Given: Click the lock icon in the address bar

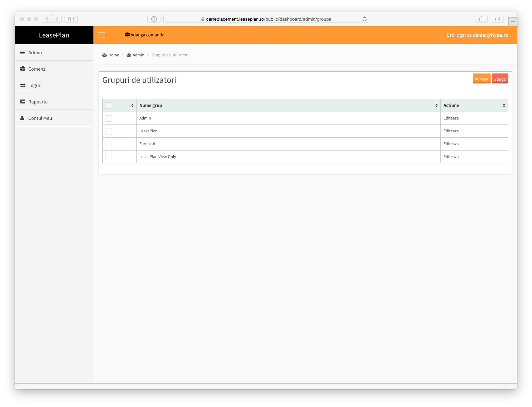Looking at the screenshot, I should 203,19.
